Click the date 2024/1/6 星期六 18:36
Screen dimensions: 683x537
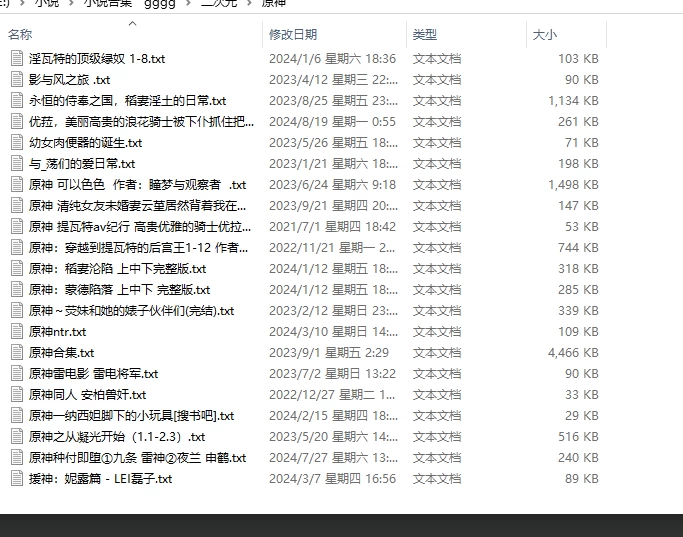[x=332, y=58]
